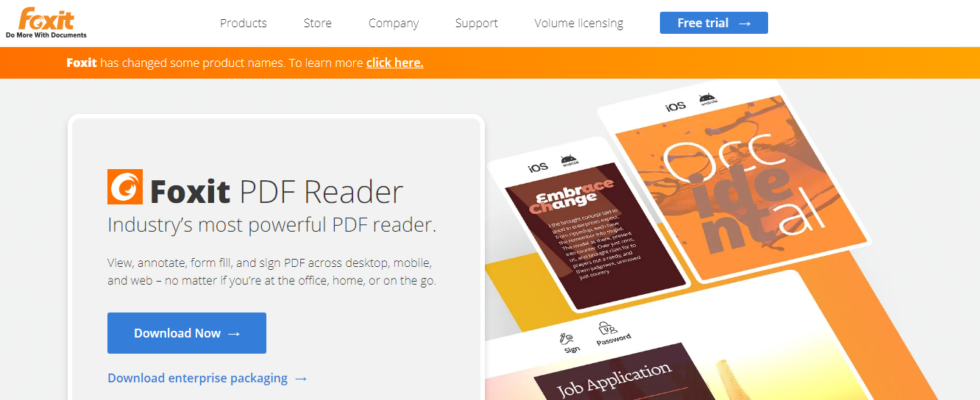Viewport: 980px width, 400px height.
Task: Open the Support menu
Action: 477,23
